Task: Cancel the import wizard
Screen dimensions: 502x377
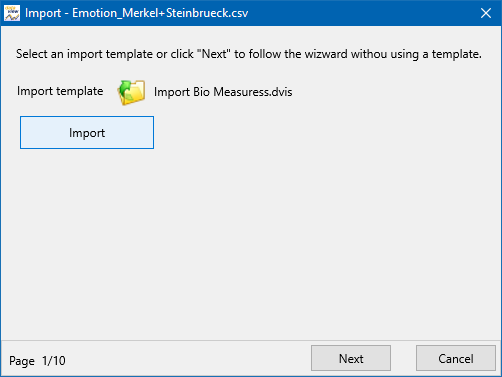Action: tap(456, 358)
